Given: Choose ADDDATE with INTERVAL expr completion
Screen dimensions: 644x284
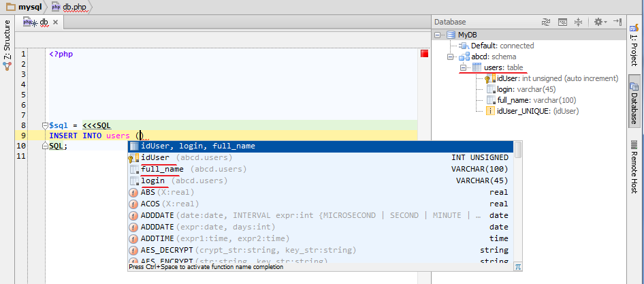Looking at the screenshot, I should click(x=321, y=215).
